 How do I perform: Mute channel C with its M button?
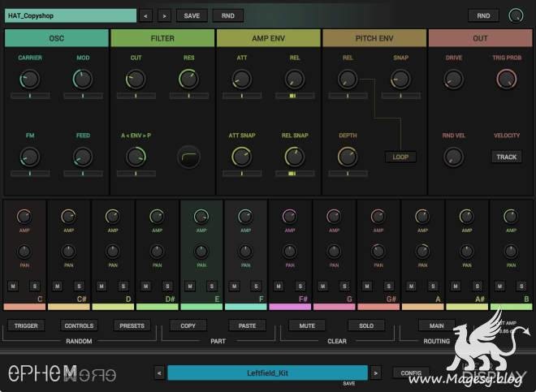pyautogui.click(x=13, y=286)
